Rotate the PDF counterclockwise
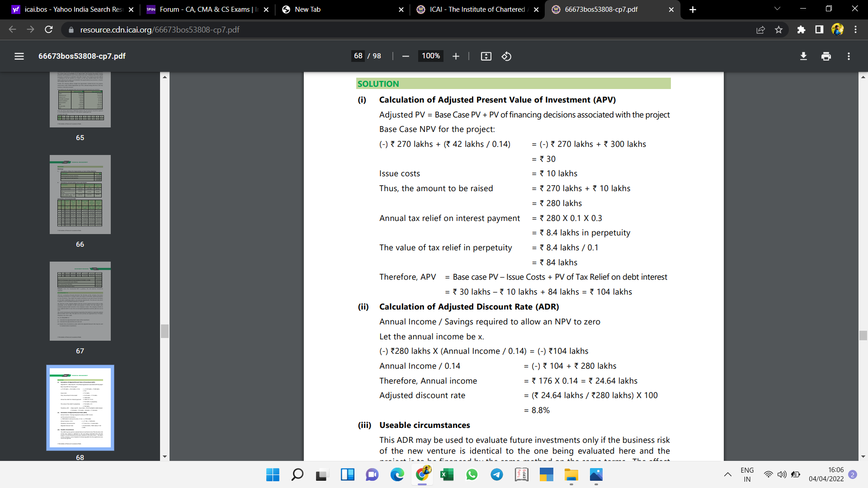Image resolution: width=868 pixels, height=488 pixels. pos(506,56)
